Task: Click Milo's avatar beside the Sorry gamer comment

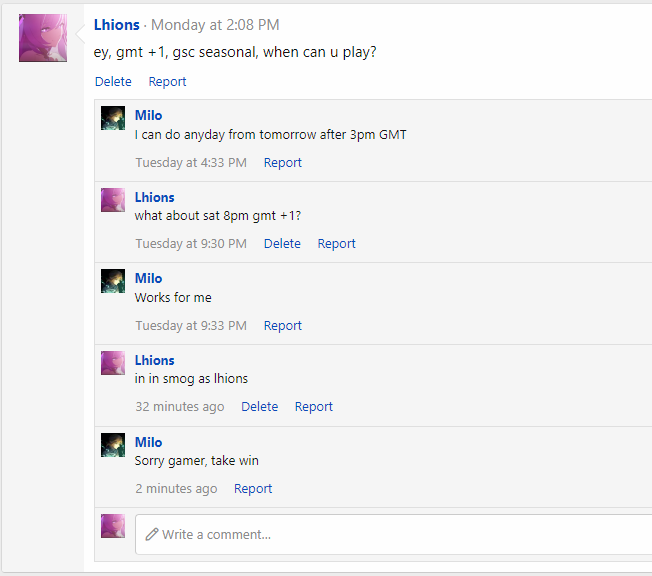Action: coord(113,445)
